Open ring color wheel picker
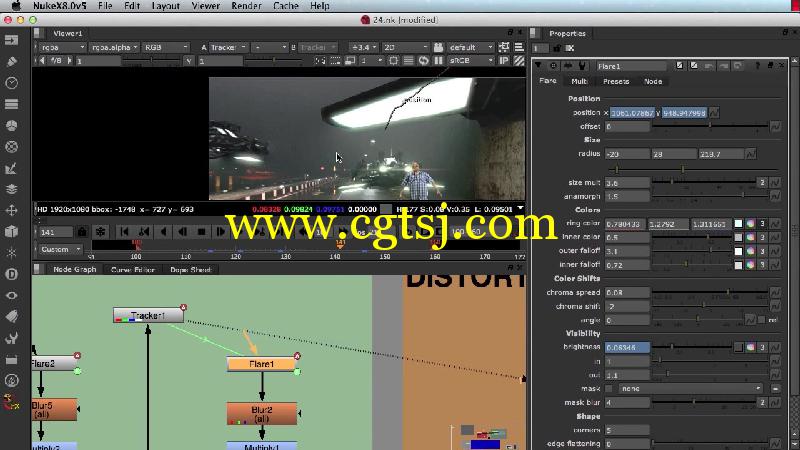This screenshot has height=450, width=800. click(x=751, y=223)
